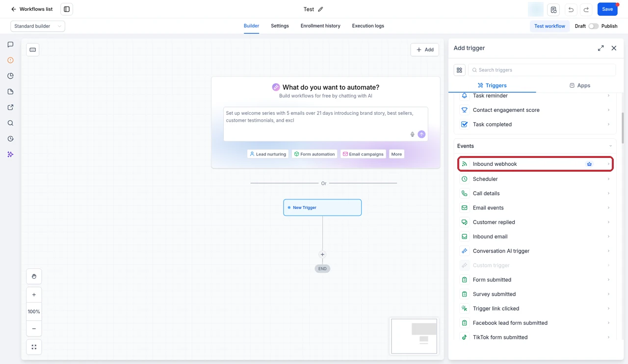Click the keyboard shortcuts icon on canvas
This screenshot has height=364, width=628.
[33, 50]
